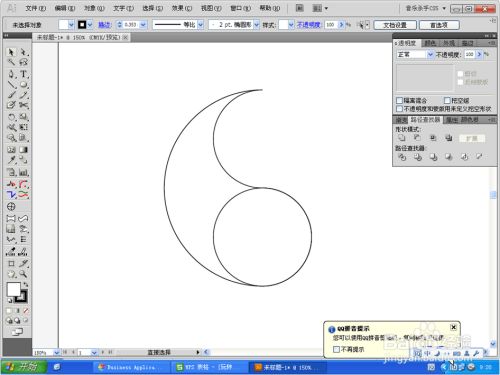
Task: Click the Divide pathfinder icon
Action: point(402,157)
